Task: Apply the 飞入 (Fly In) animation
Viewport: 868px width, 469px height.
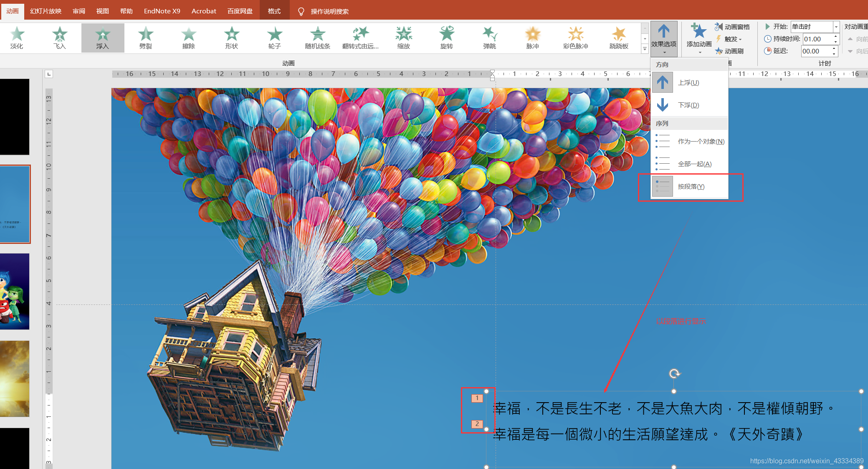Action: 60,38
